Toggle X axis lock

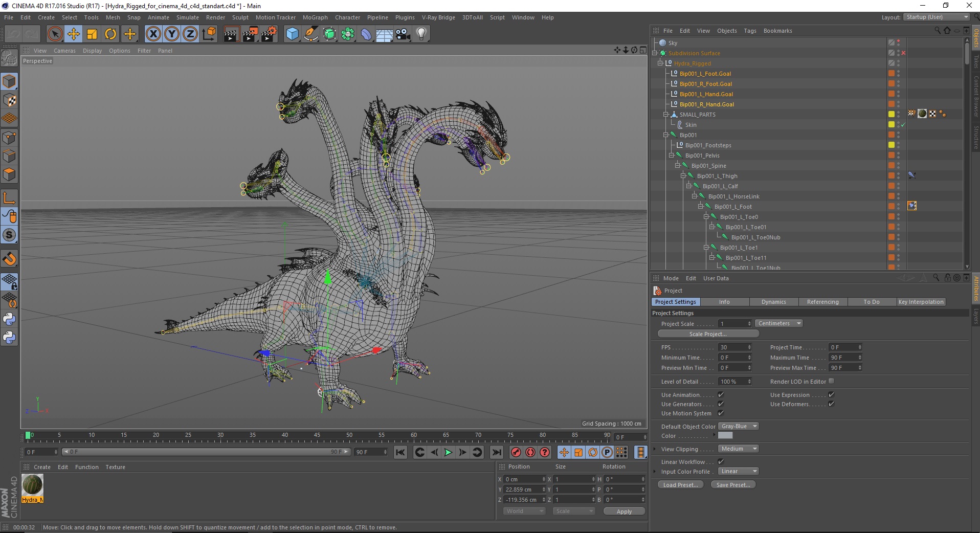click(x=153, y=34)
